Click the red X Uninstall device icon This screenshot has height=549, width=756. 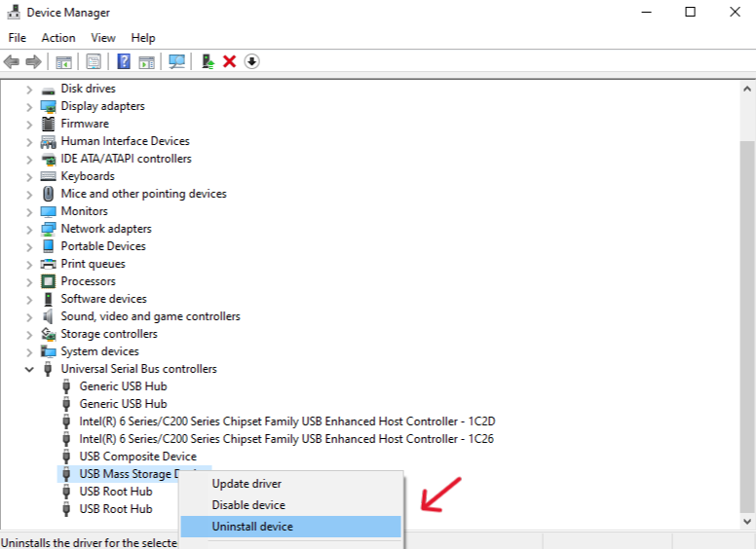[x=230, y=61]
